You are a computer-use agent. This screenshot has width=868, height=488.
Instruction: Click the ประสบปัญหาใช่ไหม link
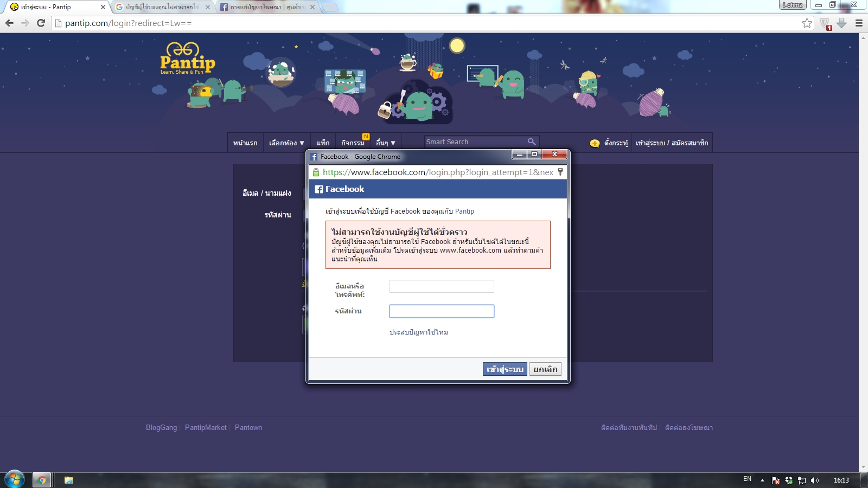tap(419, 332)
